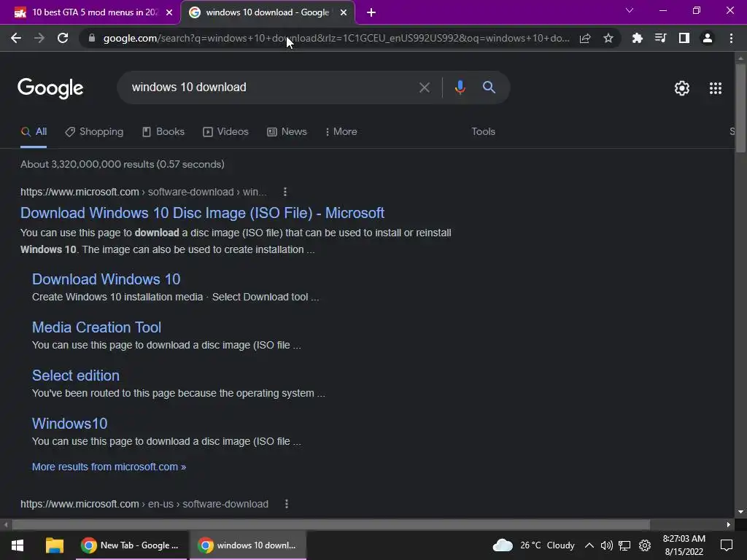Select the All results filter
The image size is (747, 560).
click(x=34, y=132)
